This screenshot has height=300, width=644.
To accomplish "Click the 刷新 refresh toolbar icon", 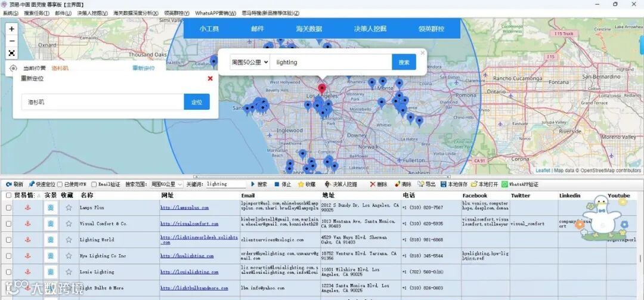I will [14, 184].
